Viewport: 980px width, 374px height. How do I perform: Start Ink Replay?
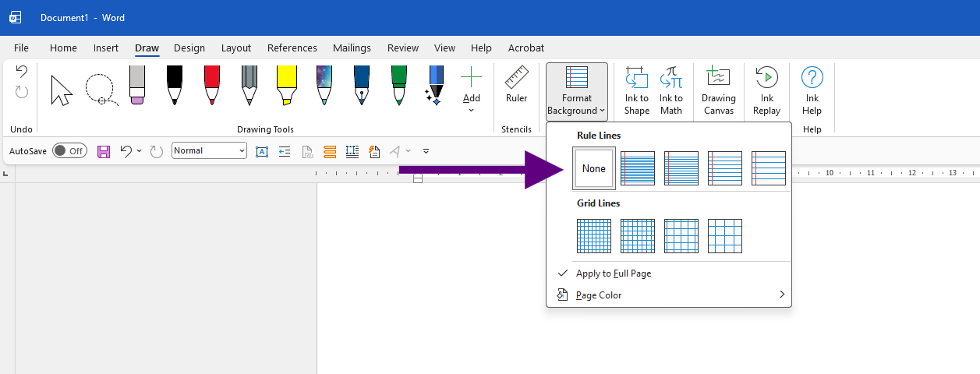[x=767, y=91]
